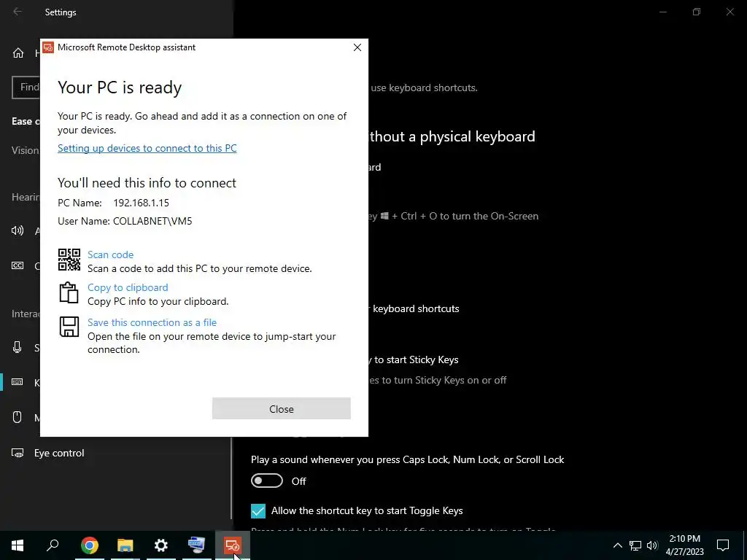Click the taskbar search magnifier
The width and height of the screenshot is (747, 560).
(53, 545)
